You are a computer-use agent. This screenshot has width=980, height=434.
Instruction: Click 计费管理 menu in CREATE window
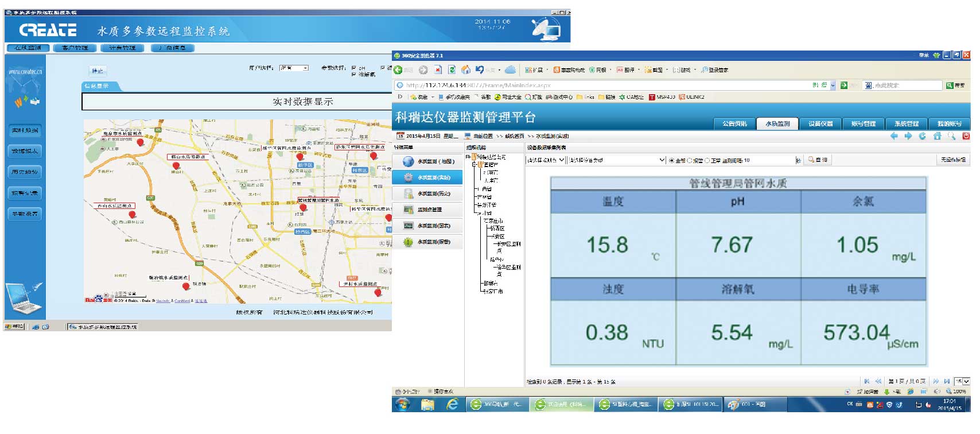pos(122,48)
